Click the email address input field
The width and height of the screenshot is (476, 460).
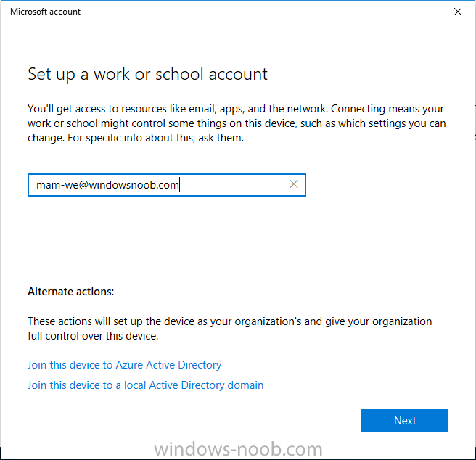click(x=167, y=185)
